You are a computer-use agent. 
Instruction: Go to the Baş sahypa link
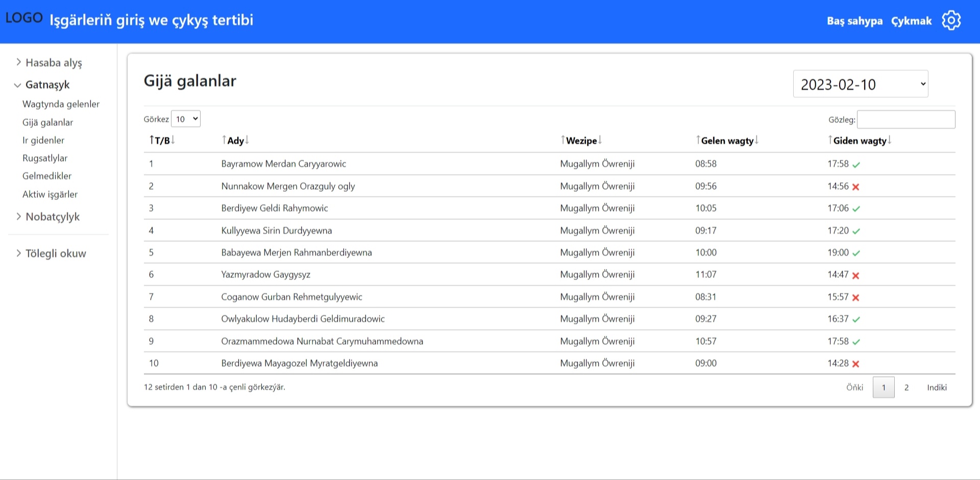(x=854, y=21)
